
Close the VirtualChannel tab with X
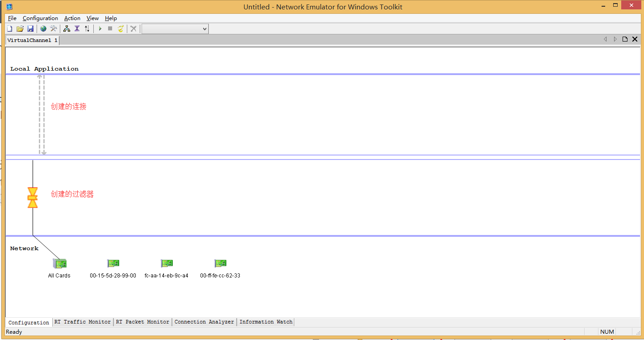(x=635, y=39)
